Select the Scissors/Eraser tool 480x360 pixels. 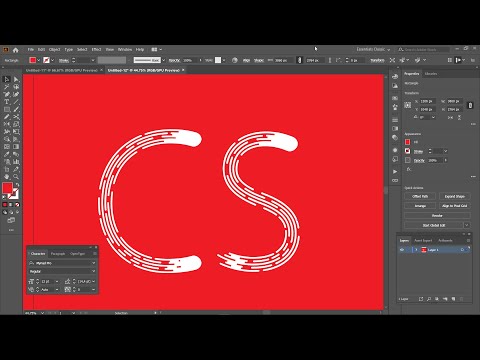(16, 117)
